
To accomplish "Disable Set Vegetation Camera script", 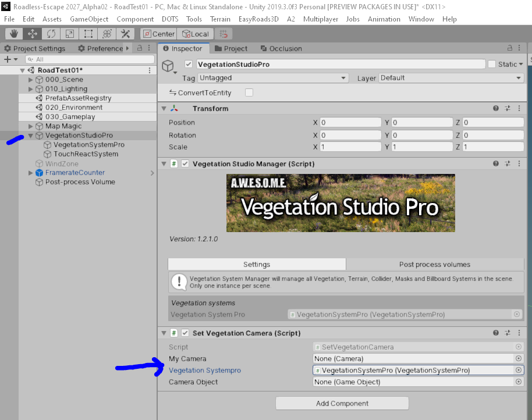I will (185, 333).
